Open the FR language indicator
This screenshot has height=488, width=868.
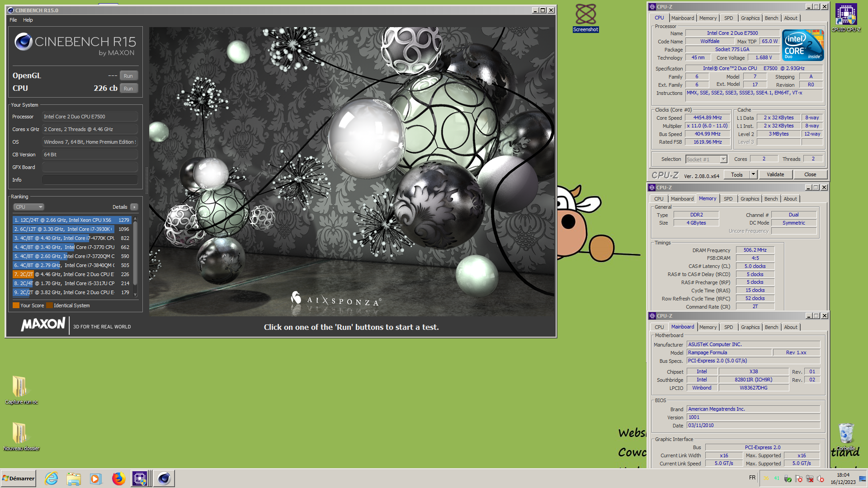pyautogui.click(x=752, y=478)
